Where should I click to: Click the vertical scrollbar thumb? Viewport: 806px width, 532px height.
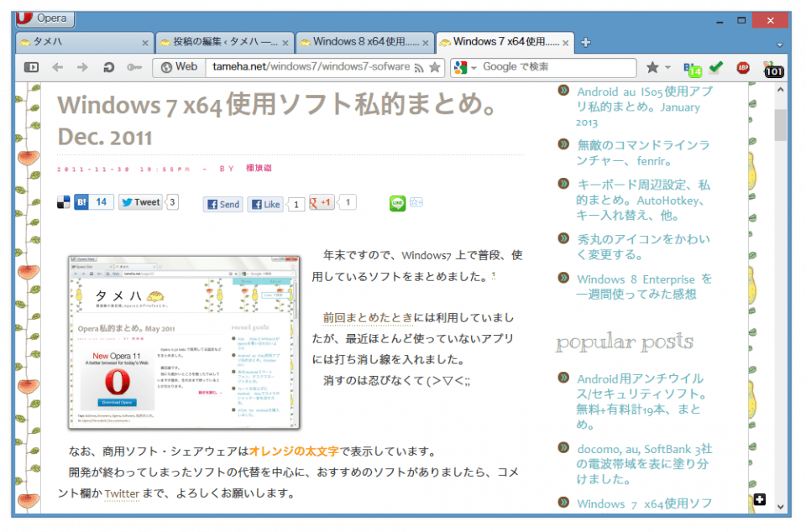click(x=780, y=125)
